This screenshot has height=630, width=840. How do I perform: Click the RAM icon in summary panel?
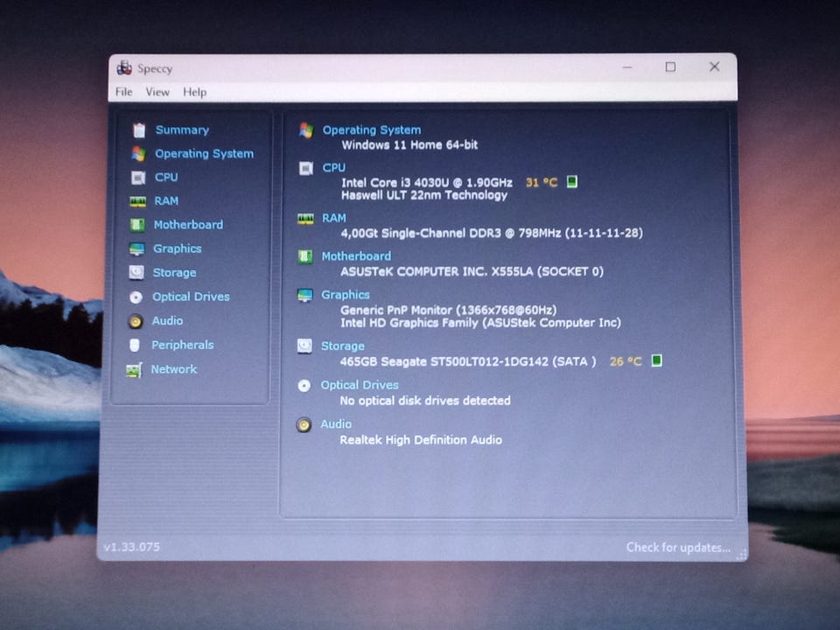click(x=305, y=219)
